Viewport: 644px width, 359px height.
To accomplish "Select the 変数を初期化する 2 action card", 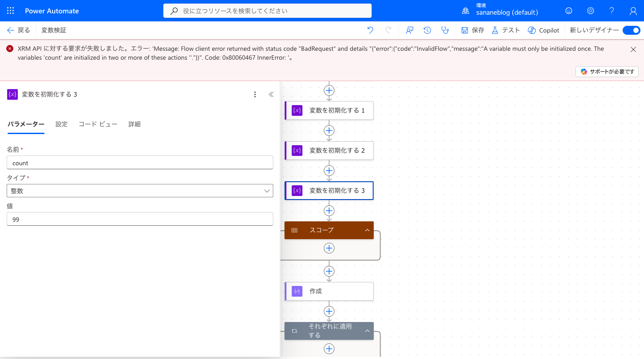I will pyautogui.click(x=329, y=151).
